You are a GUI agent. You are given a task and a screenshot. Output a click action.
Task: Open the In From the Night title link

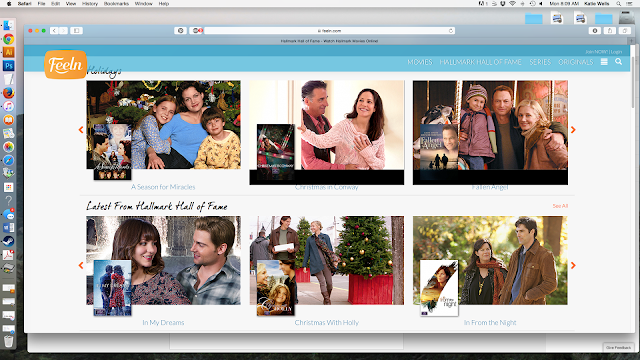pyautogui.click(x=490, y=322)
